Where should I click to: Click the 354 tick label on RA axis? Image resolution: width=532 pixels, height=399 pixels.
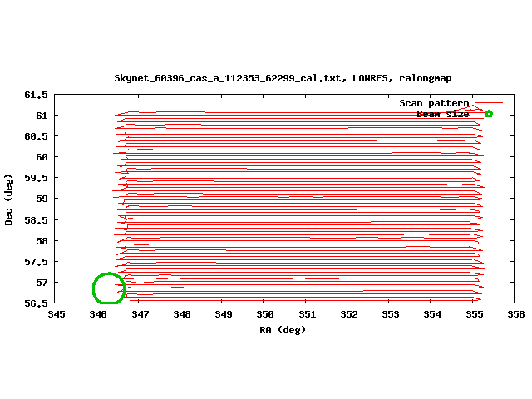[x=432, y=314]
